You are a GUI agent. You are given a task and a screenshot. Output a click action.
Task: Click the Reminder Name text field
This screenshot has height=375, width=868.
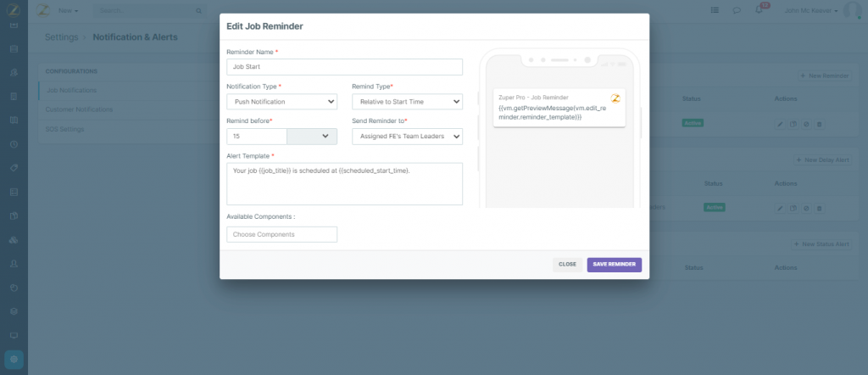coord(344,67)
